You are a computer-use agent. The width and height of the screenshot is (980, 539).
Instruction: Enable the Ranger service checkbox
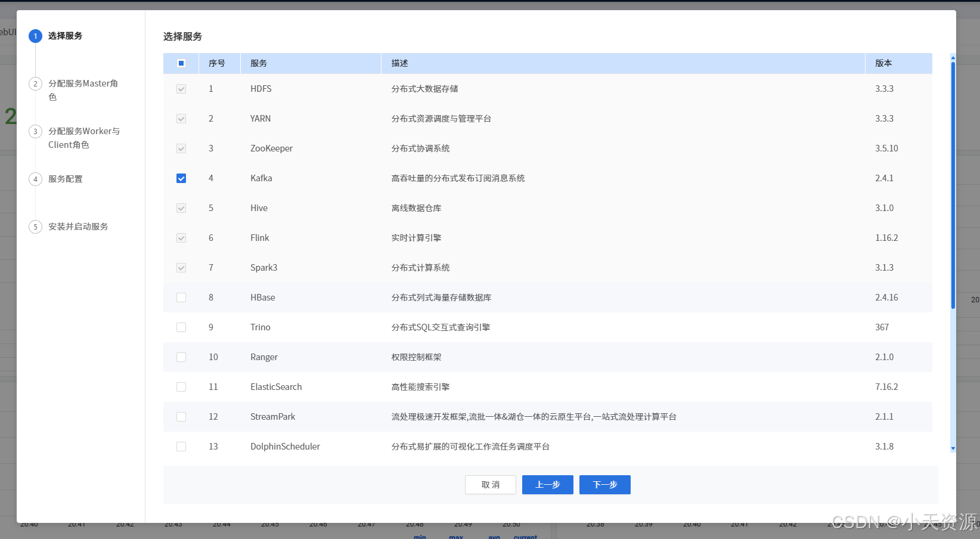coord(181,357)
